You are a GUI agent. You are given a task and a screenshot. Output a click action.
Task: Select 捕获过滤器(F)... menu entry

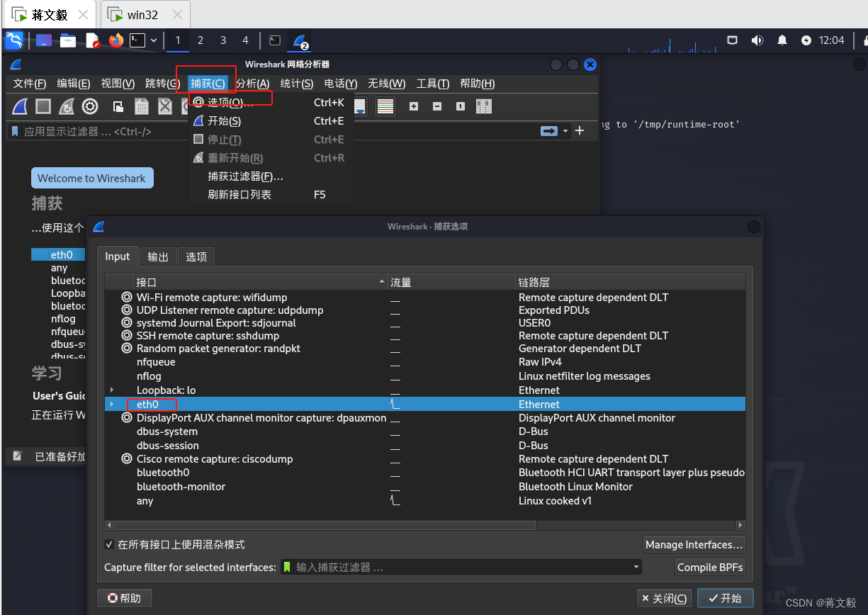click(271, 176)
